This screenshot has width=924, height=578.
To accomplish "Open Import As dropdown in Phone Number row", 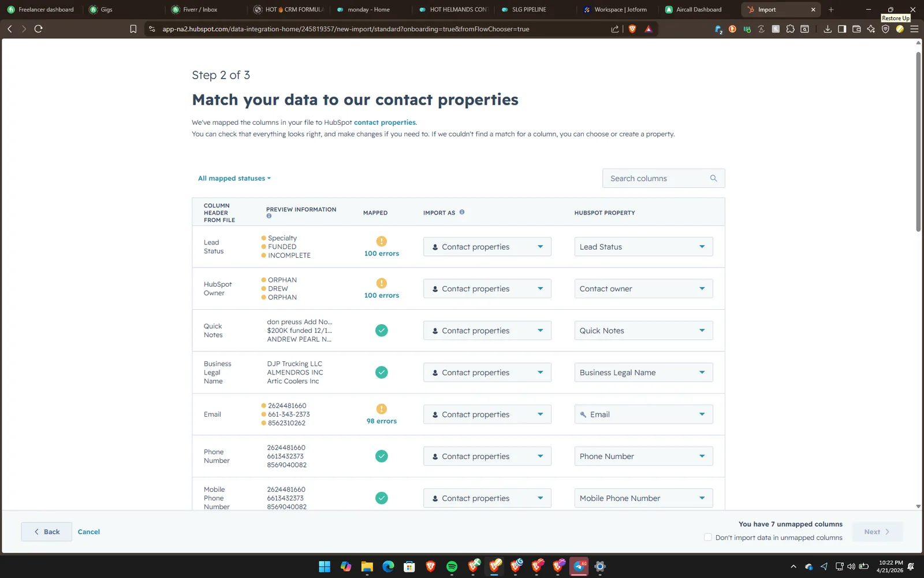I will [x=487, y=456].
